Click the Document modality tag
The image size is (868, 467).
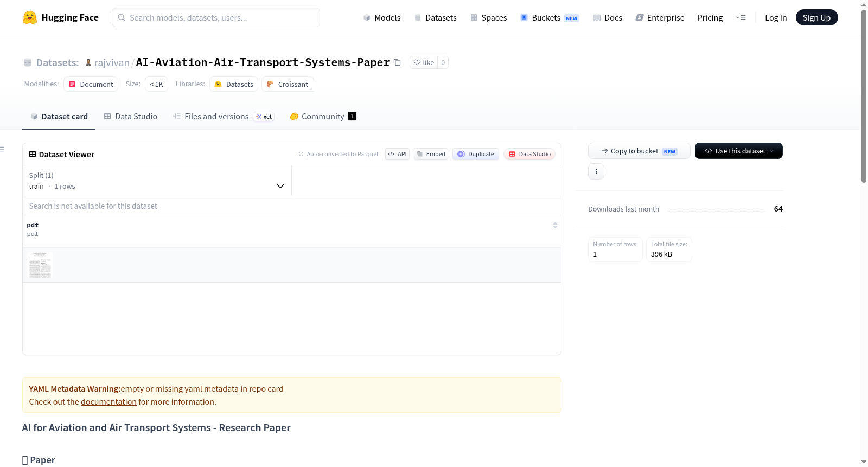coord(91,84)
